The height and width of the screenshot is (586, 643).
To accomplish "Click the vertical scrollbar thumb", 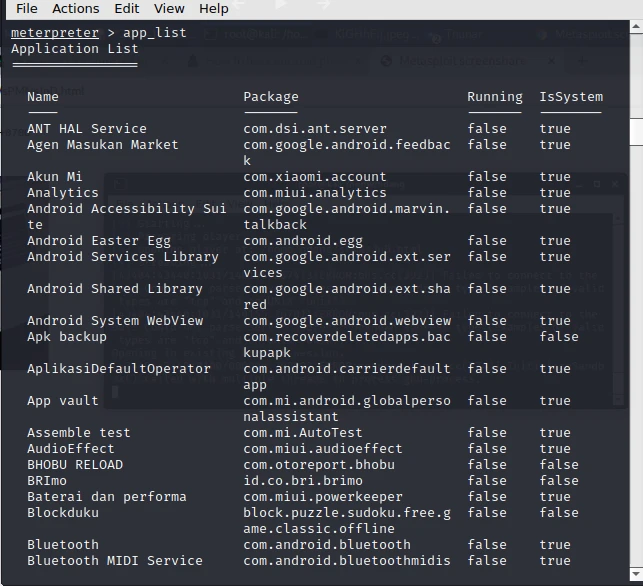I will [636, 131].
